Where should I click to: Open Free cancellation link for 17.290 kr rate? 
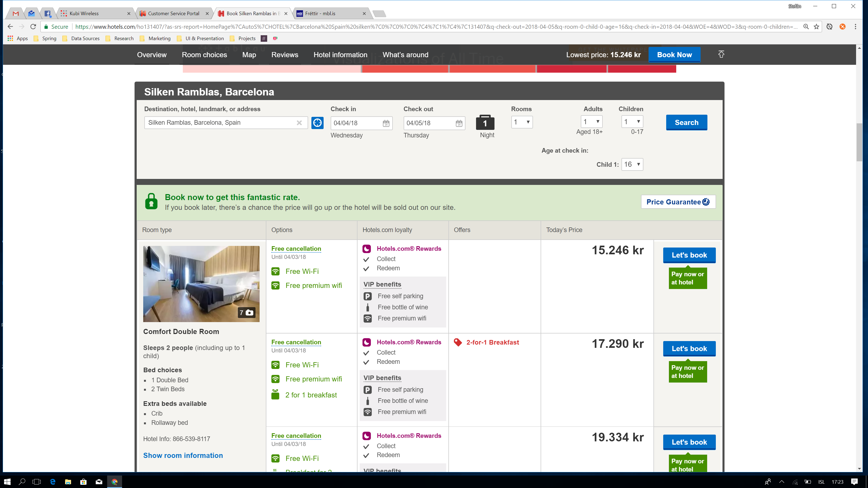(x=296, y=342)
